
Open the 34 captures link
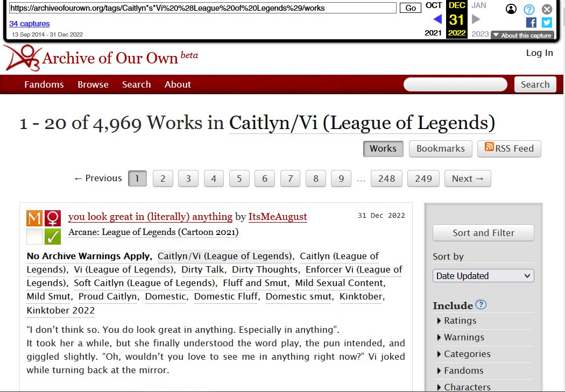pos(30,24)
